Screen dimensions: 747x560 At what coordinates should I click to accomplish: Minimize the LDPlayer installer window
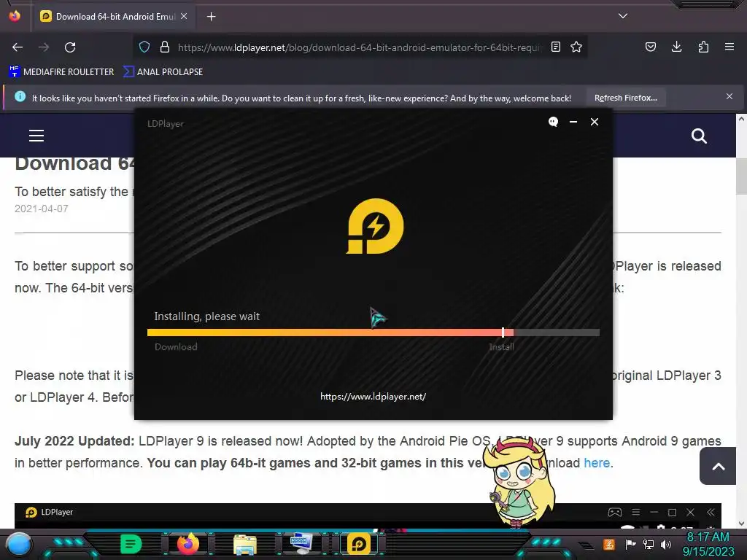[x=573, y=122]
